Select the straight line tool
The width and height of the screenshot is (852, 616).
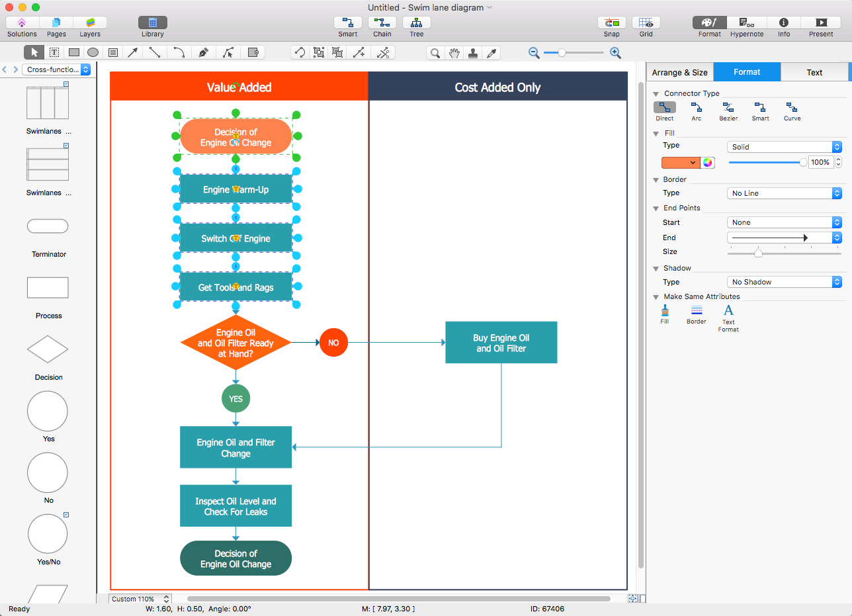pos(155,52)
